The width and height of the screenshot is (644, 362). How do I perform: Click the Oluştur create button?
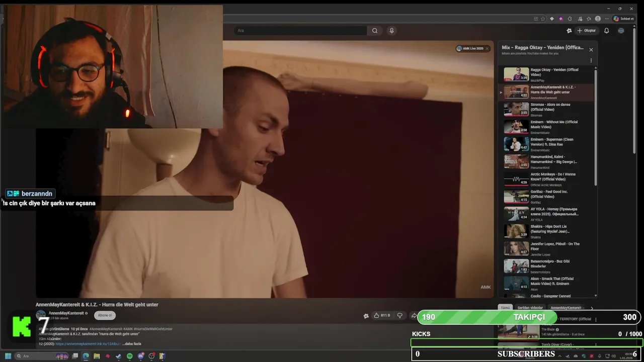(586, 31)
